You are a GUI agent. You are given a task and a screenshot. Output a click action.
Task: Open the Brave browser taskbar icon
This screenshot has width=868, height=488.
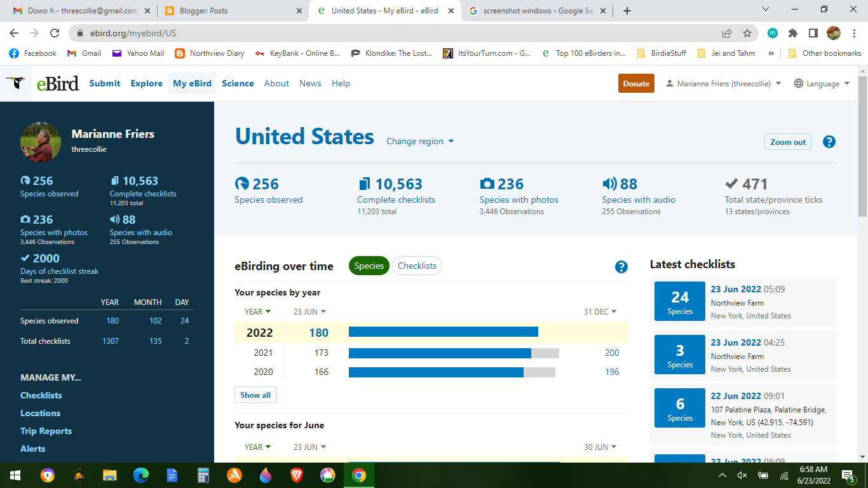(x=296, y=475)
